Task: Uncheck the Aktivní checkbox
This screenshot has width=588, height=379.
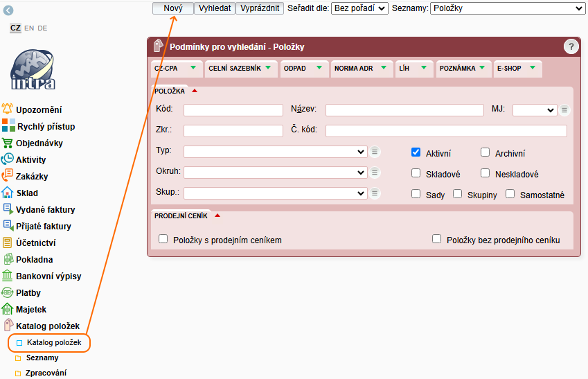Action: [x=416, y=152]
